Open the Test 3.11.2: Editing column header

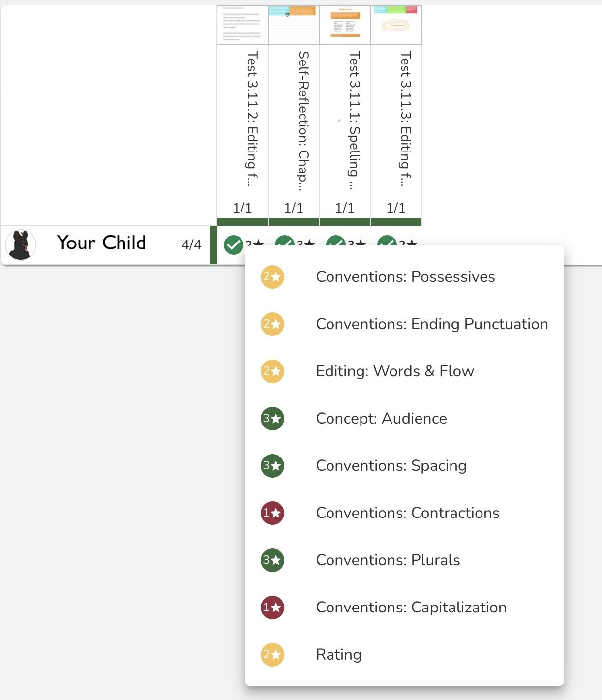point(252,119)
